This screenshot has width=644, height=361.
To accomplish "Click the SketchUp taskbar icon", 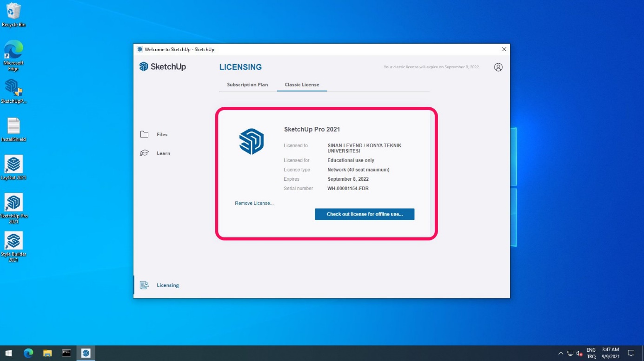I will tap(86, 353).
